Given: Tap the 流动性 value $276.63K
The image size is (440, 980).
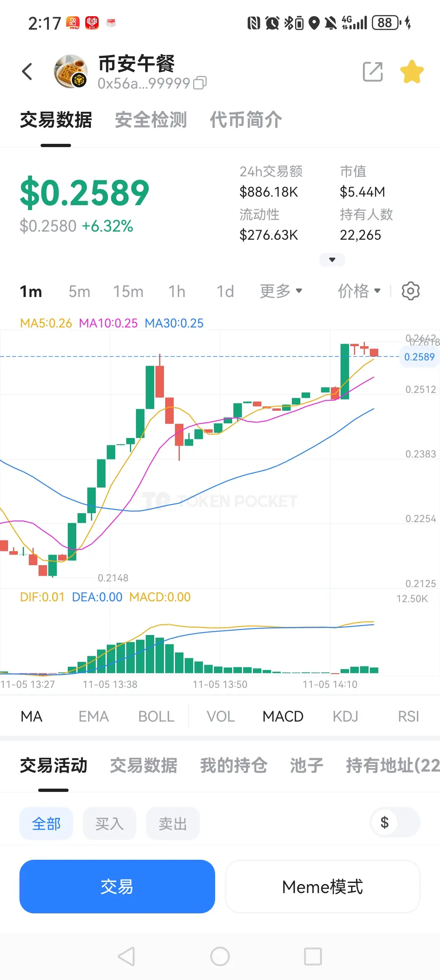Looking at the screenshot, I should [x=269, y=235].
